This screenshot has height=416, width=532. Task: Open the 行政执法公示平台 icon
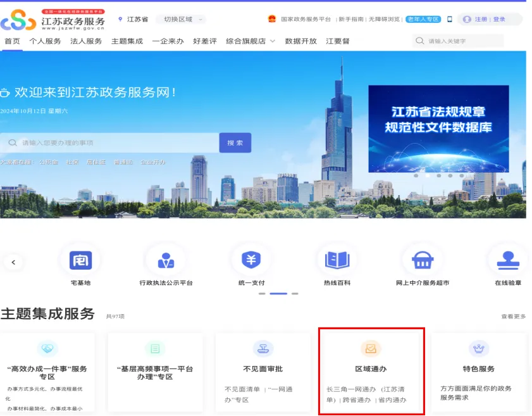[166, 260]
